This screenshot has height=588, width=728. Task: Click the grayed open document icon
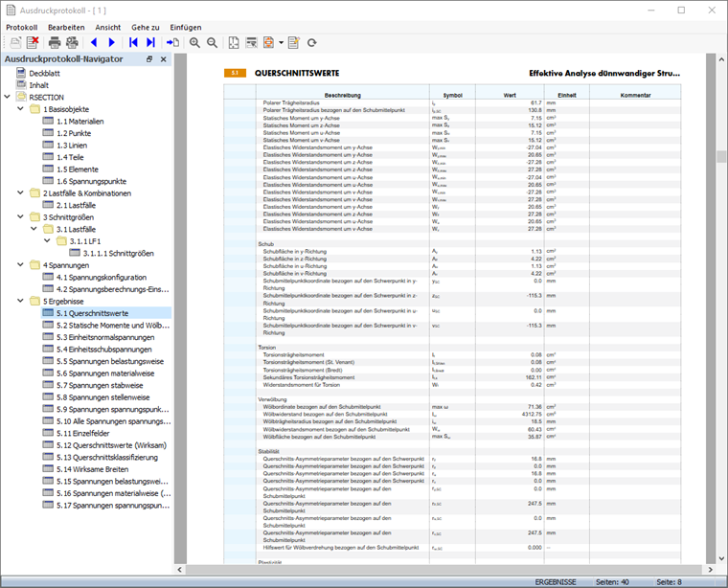click(x=15, y=43)
